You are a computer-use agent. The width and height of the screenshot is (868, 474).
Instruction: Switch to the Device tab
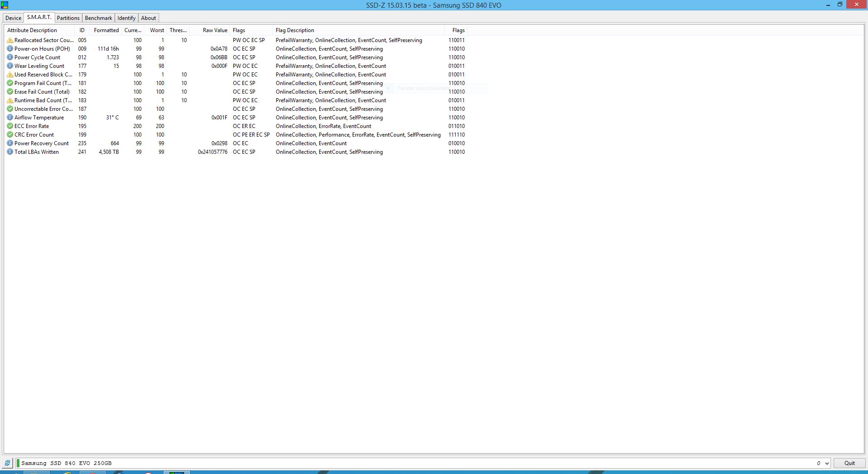point(13,18)
